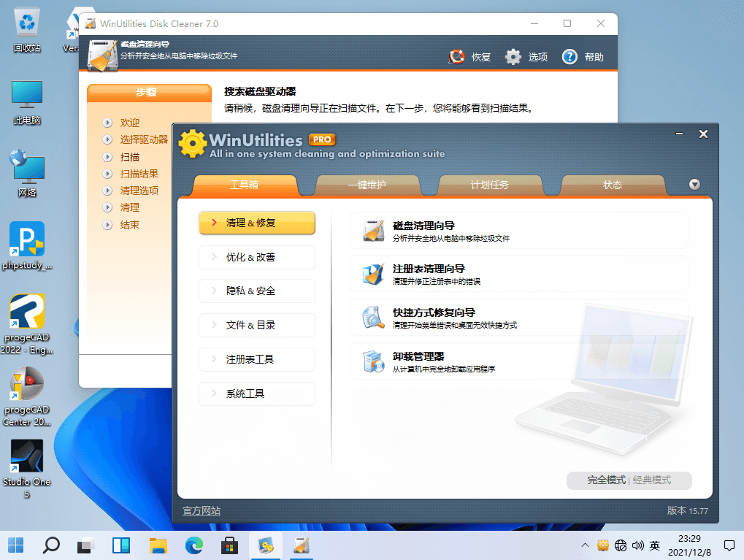Switch to WinUtilities taskbar app
The image size is (744, 560).
[266, 545]
